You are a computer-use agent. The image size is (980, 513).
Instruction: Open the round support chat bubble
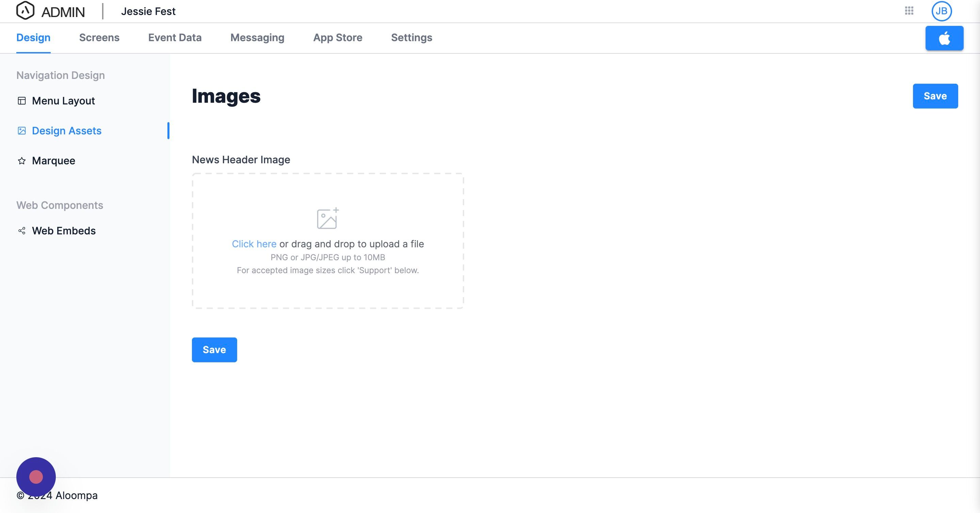pos(36,477)
